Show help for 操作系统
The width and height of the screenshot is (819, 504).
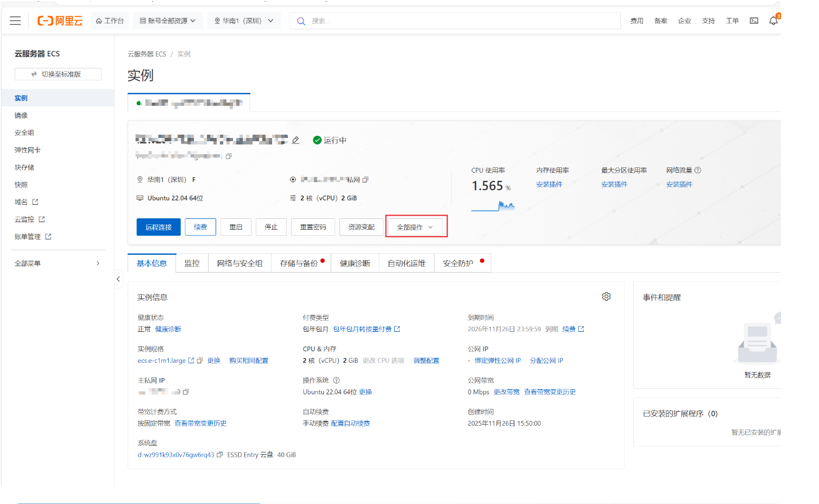(336, 381)
